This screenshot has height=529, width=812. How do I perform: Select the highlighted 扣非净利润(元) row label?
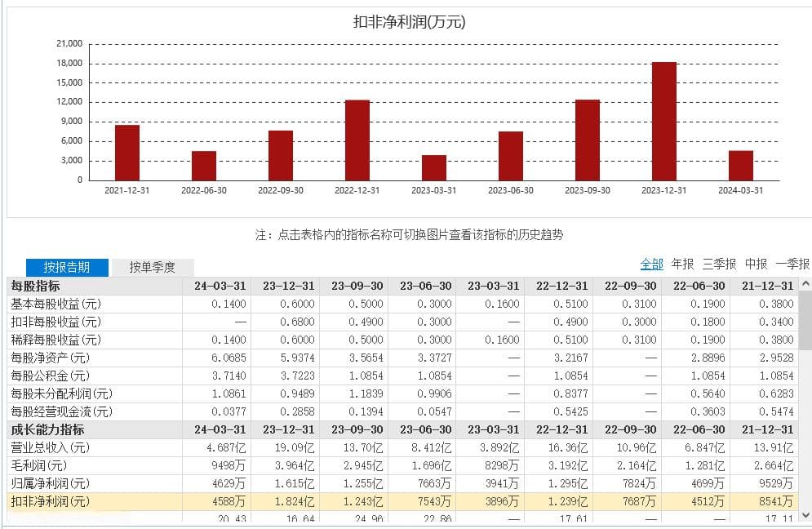(x=51, y=501)
